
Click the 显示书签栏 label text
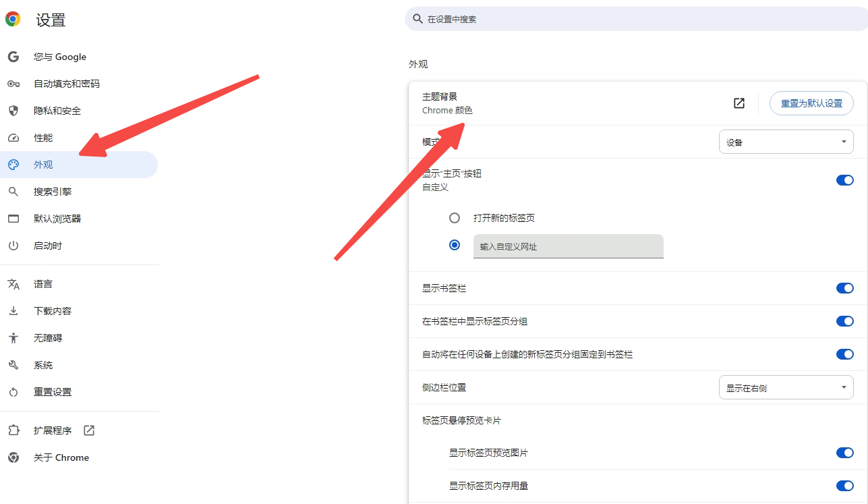444,288
